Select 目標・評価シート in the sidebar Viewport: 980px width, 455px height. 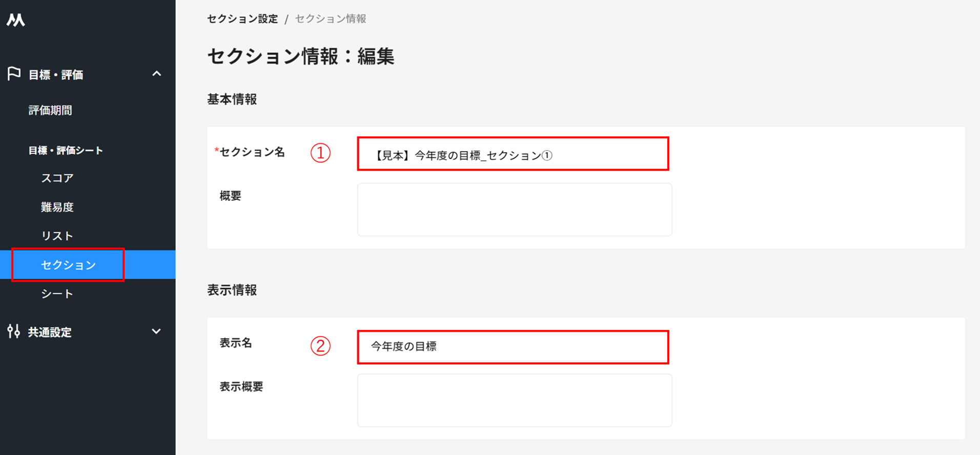pyautogui.click(x=66, y=150)
